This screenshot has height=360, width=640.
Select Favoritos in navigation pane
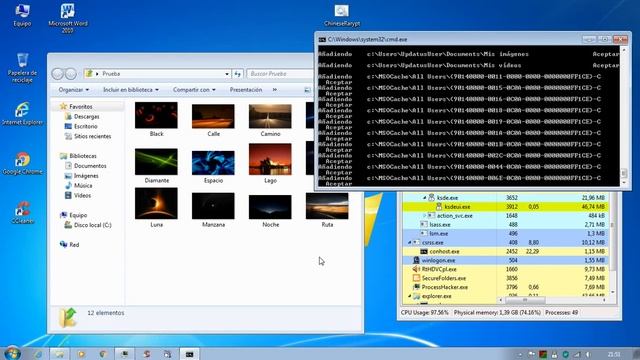[81, 107]
